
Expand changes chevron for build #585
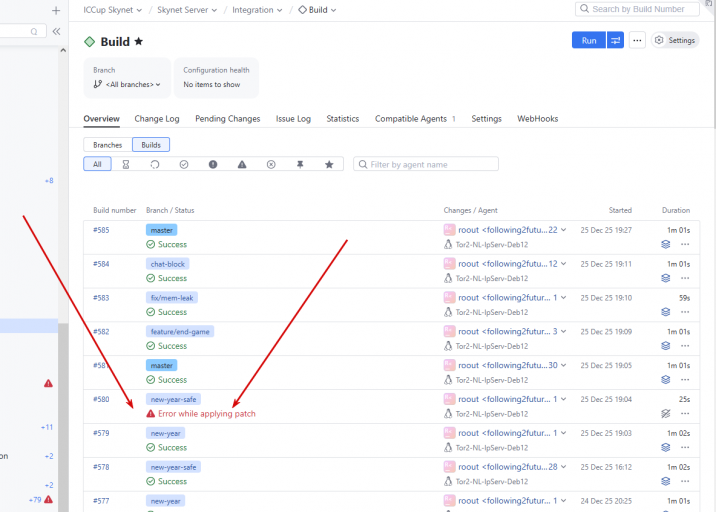click(x=563, y=230)
